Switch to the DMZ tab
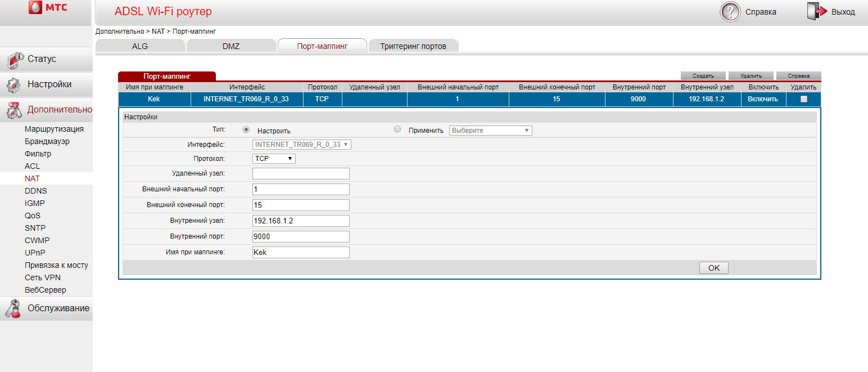 (231, 46)
